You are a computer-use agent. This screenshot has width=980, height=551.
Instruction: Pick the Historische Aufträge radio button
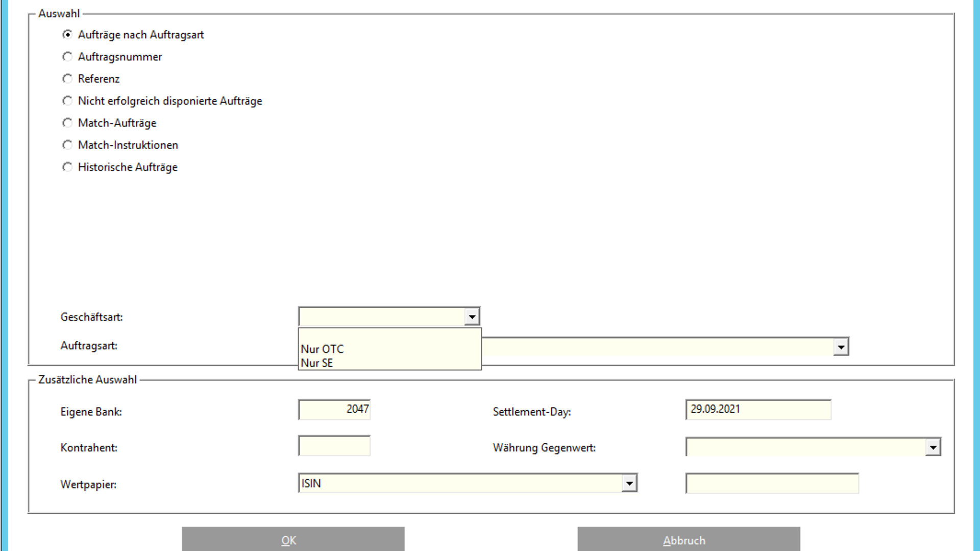tap(67, 167)
